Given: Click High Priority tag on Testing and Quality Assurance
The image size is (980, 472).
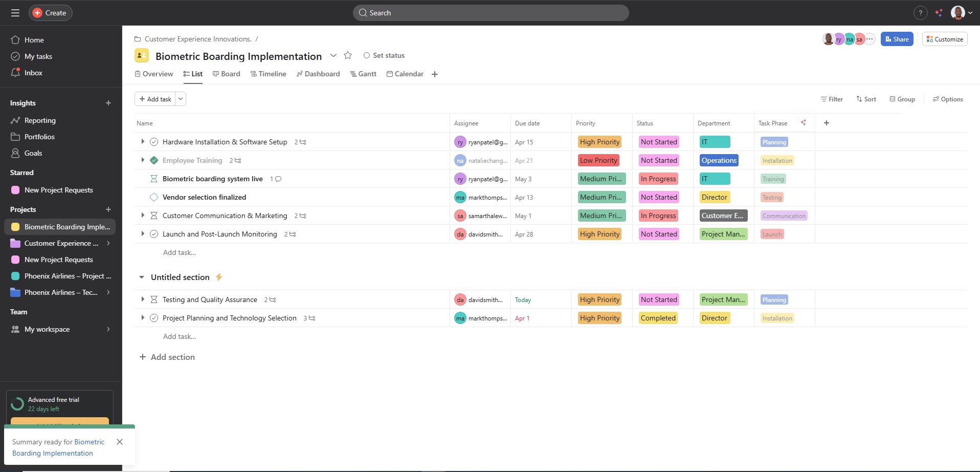Looking at the screenshot, I should (599, 299).
